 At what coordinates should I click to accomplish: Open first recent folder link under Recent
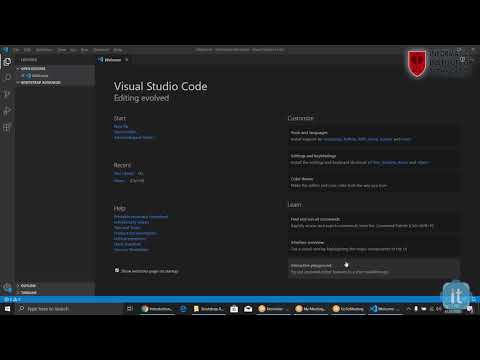click(x=124, y=173)
